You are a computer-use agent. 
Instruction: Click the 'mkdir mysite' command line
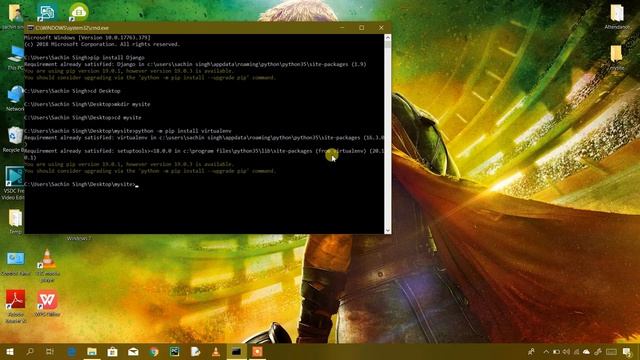(x=87, y=104)
